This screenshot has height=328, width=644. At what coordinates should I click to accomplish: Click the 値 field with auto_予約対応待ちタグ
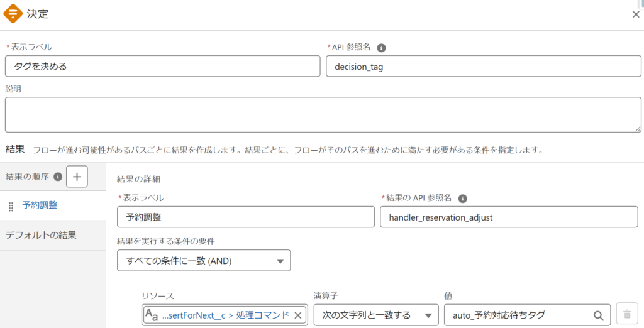click(519, 315)
